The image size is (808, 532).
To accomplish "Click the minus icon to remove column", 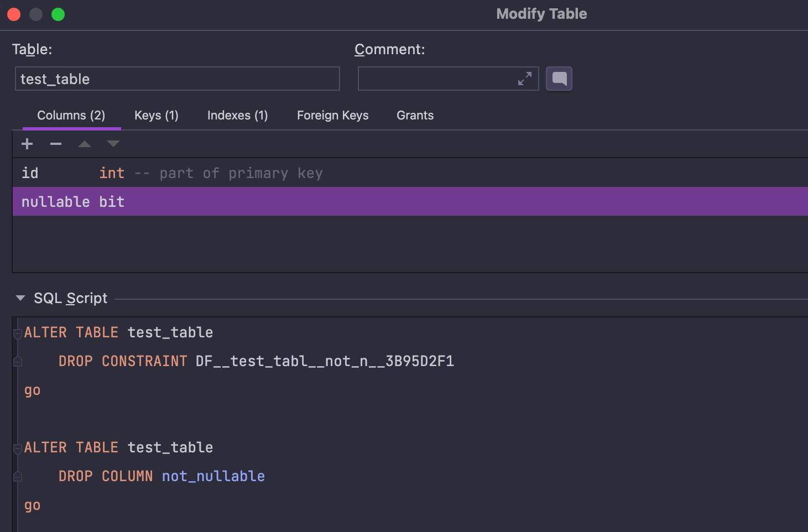I will pos(56,144).
